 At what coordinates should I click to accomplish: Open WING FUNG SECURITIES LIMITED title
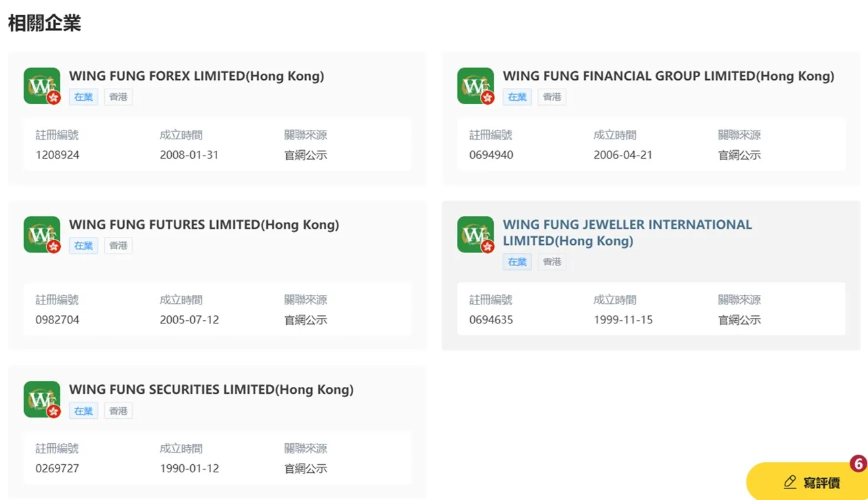(211, 390)
